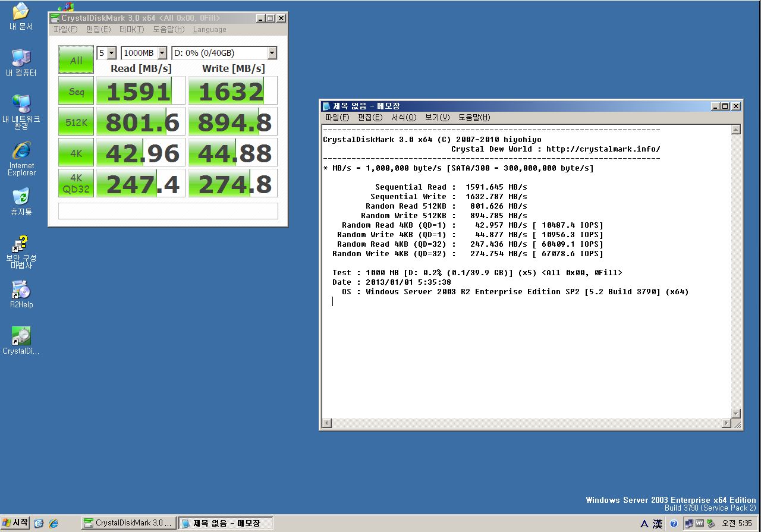
Task: Open Notepad 도움말(H) menu
Action: click(x=474, y=117)
